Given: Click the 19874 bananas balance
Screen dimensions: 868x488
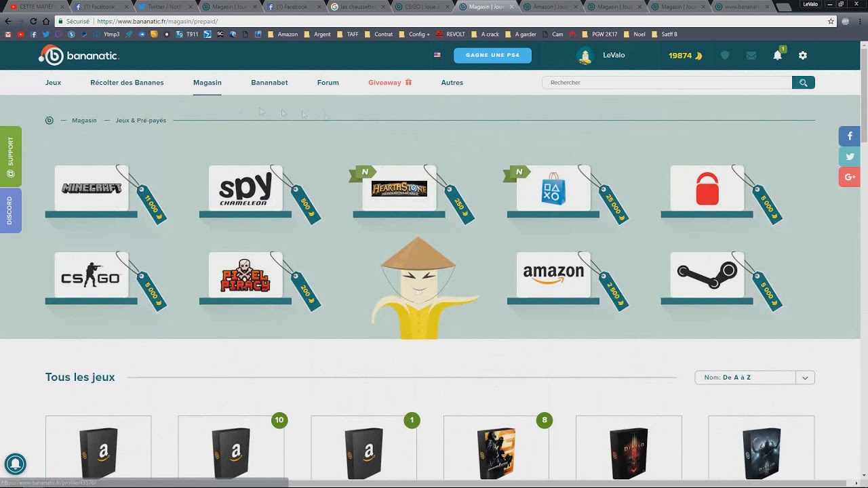Looking at the screenshot, I should (x=685, y=56).
